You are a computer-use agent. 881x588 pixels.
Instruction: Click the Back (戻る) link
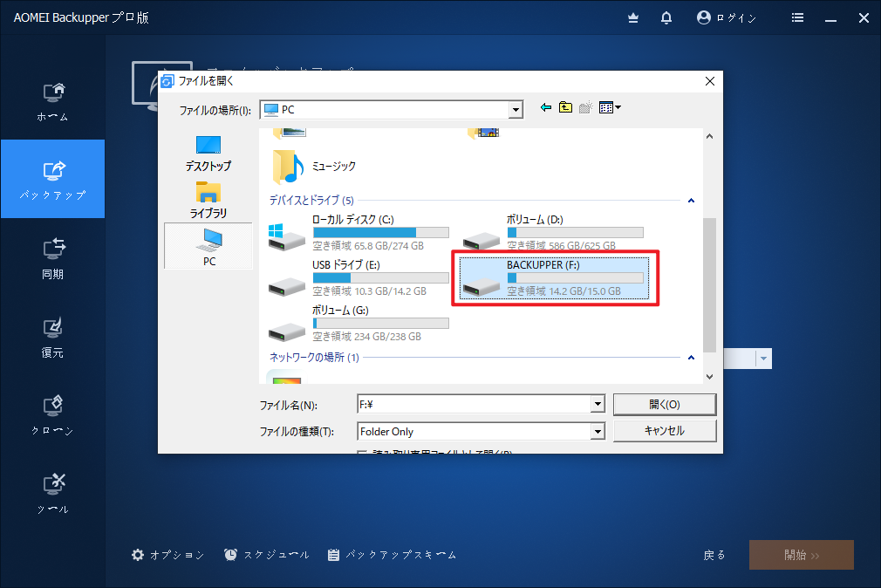[x=714, y=556]
